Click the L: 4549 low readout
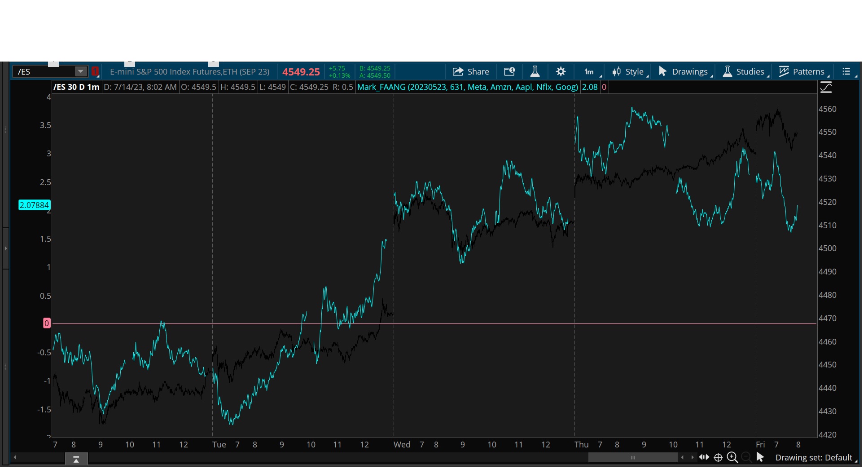This screenshot has height=469, width=868. 272,87
